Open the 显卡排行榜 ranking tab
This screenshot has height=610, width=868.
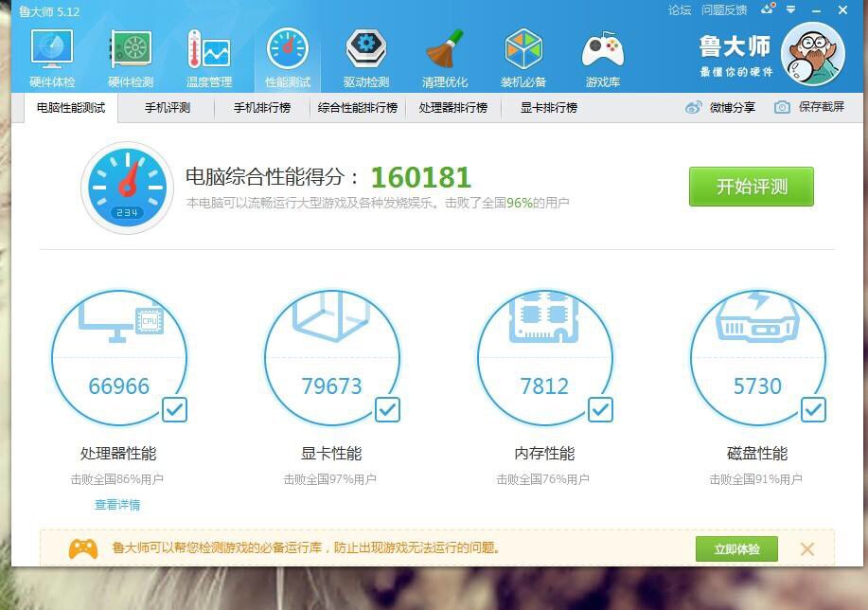549,108
